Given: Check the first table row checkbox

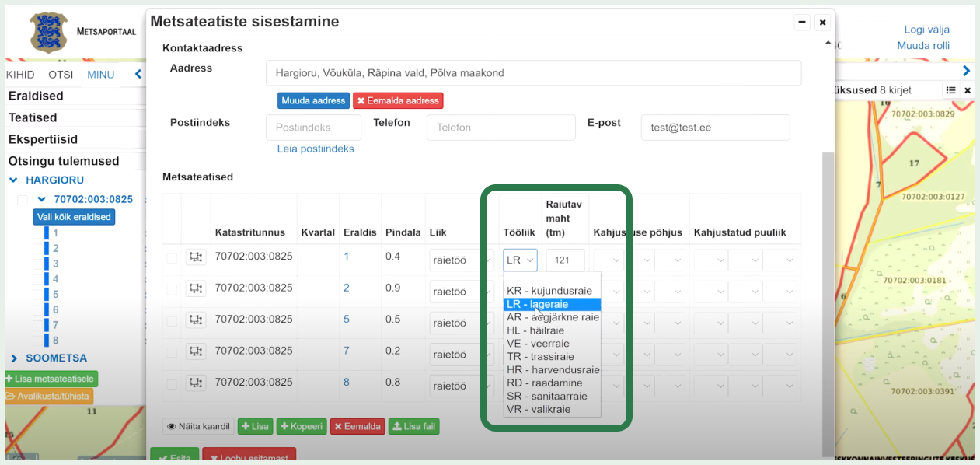Looking at the screenshot, I should click(173, 260).
